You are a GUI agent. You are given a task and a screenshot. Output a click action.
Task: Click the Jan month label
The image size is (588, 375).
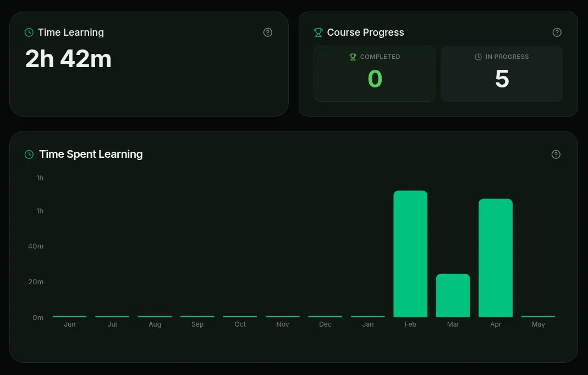point(368,324)
